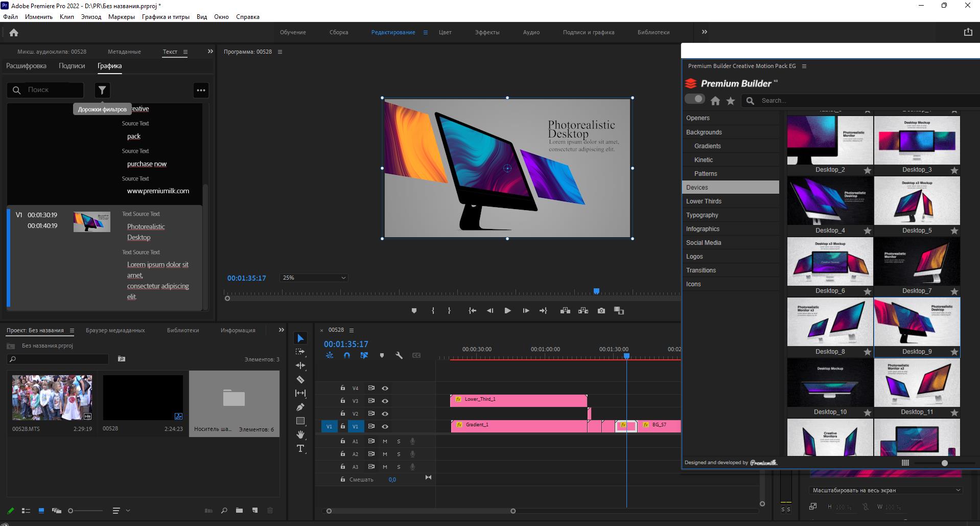Click Mark Out bracket icon
Image resolution: width=980 pixels, height=526 pixels.
(x=449, y=311)
